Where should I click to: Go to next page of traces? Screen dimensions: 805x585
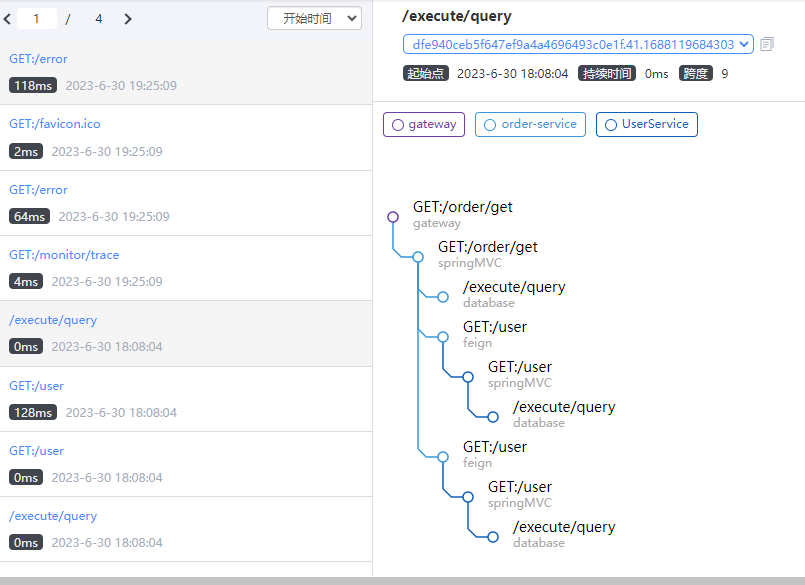pos(128,18)
